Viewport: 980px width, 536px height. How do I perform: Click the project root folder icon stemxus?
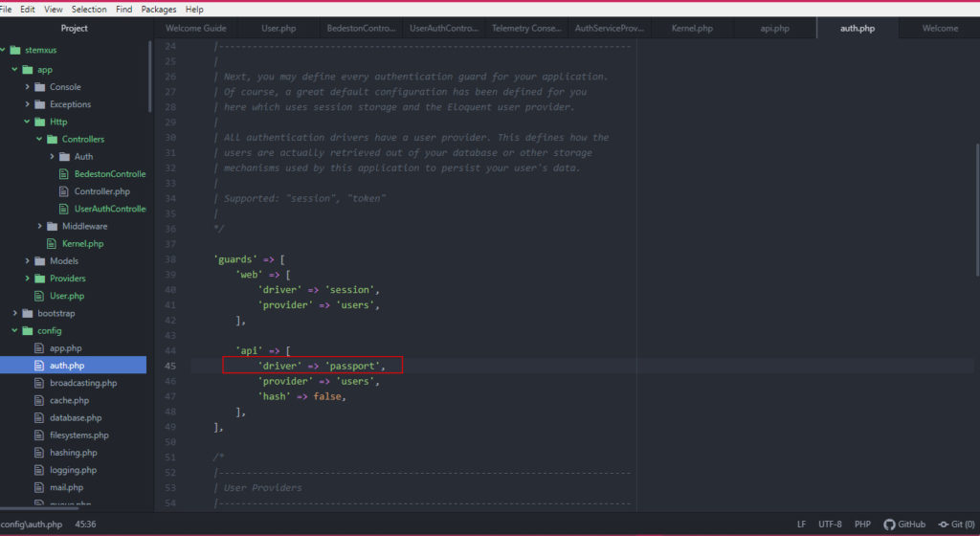15,52
